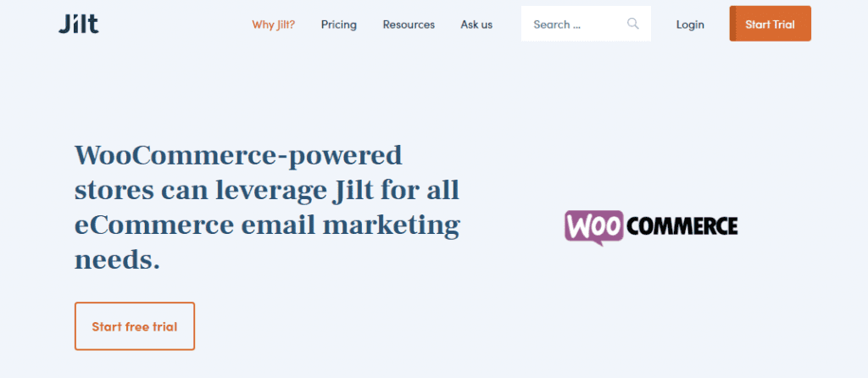
Task: Click the Start free trial button
Action: [135, 326]
